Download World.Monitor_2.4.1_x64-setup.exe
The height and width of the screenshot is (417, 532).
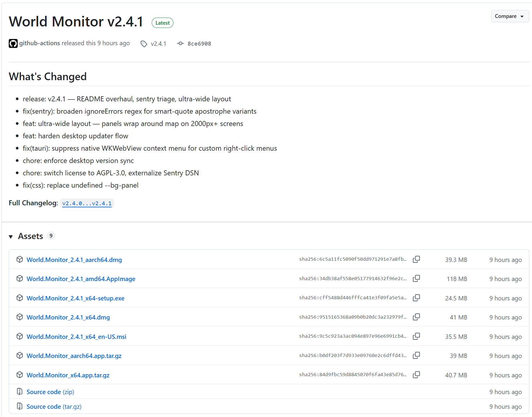[75, 298]
